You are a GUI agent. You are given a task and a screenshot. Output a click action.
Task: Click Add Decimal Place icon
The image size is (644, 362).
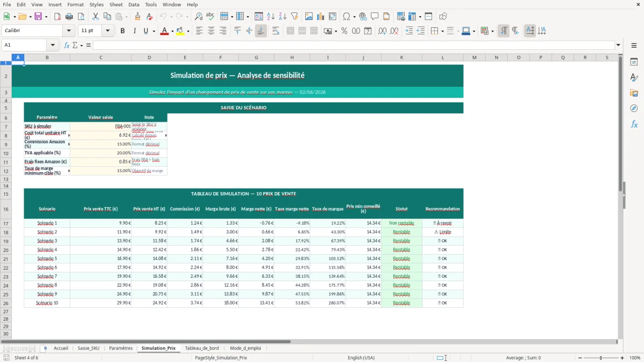pos(382,31)
